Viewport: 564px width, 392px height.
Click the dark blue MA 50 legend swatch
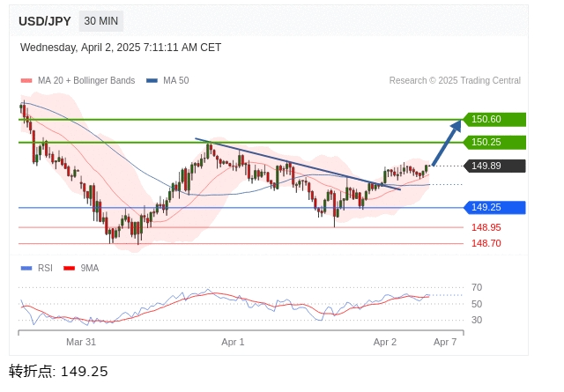pos(152,80)
